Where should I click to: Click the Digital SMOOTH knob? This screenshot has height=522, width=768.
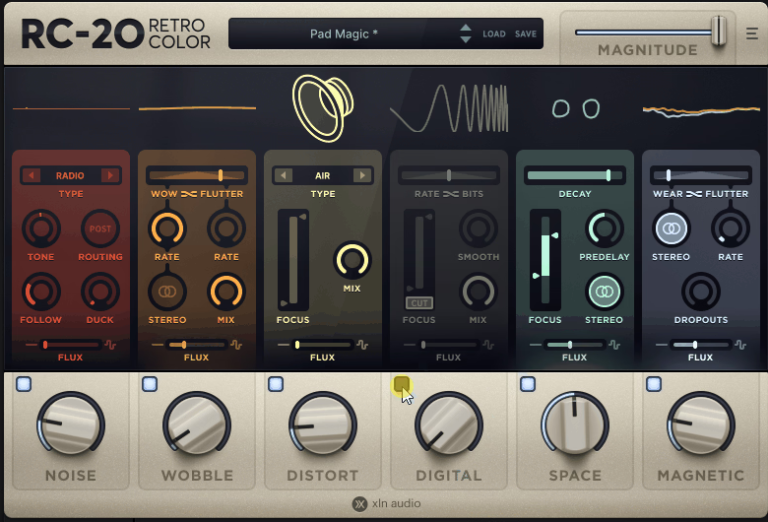tap(478, 229)
